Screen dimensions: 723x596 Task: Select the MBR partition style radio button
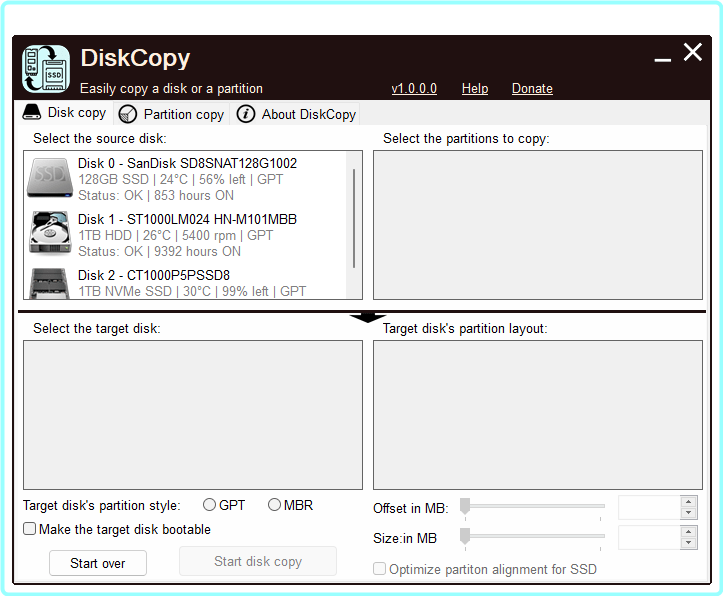tap(274, 505)
